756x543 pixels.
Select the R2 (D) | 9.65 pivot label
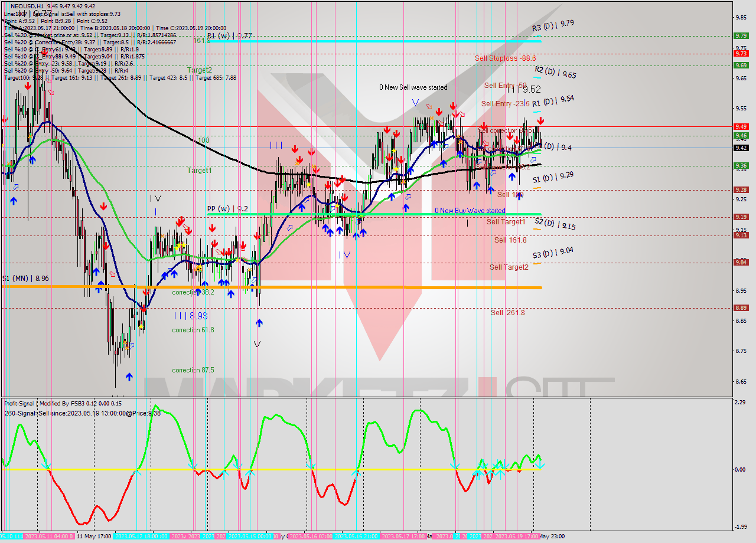(555, 73)
